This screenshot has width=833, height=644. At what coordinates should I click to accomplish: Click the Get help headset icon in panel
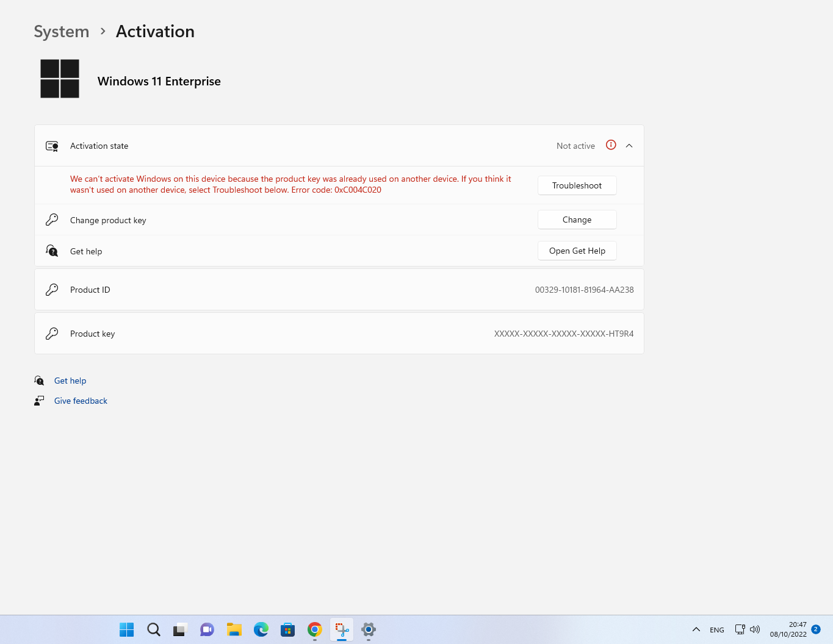point(52,251)
